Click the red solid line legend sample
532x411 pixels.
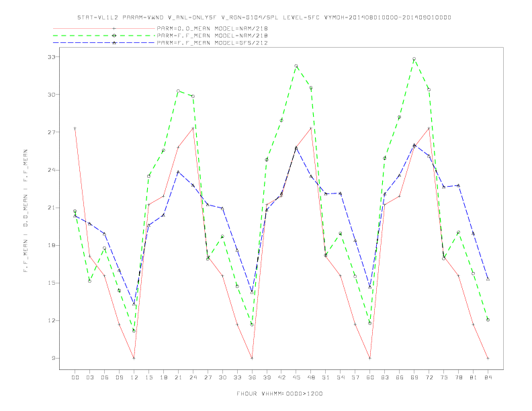[x=104, y=28]
